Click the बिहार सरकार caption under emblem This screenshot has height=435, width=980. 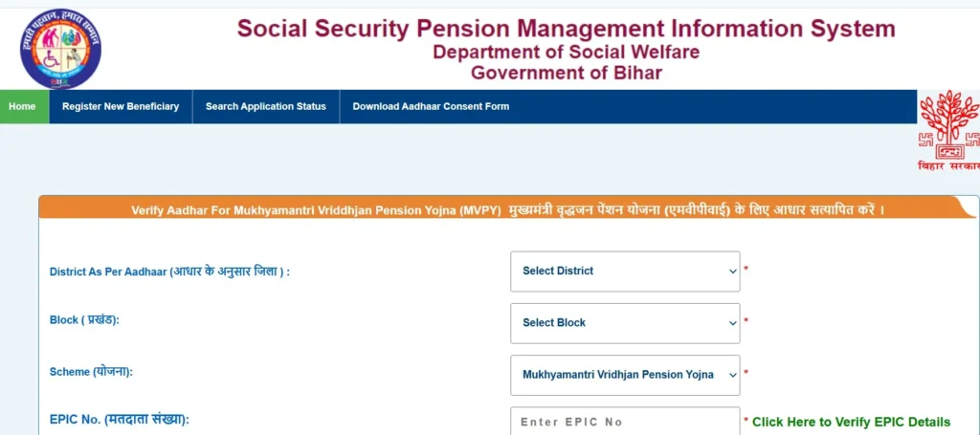point(948,166)
